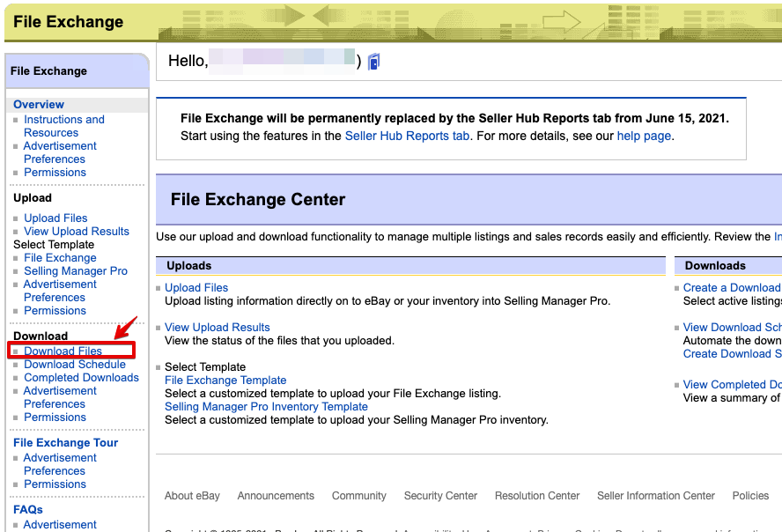The height and width of the screenshot is (532, 782).
Task: Open Permissions under the Upload section
Action: [x=55, y=311]
